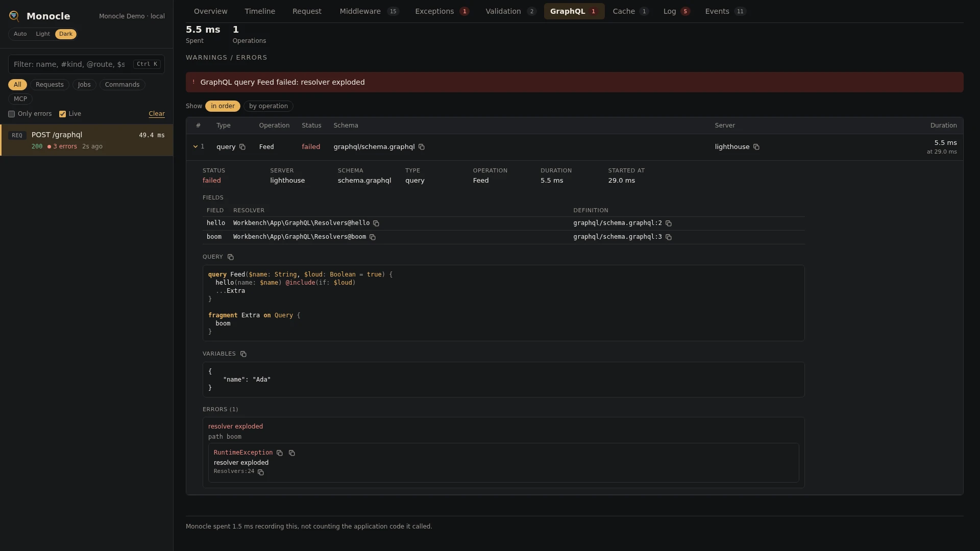This screenshot has height=551, width=980.
Task: Select the Dark theme option
Action: [66, 34]
